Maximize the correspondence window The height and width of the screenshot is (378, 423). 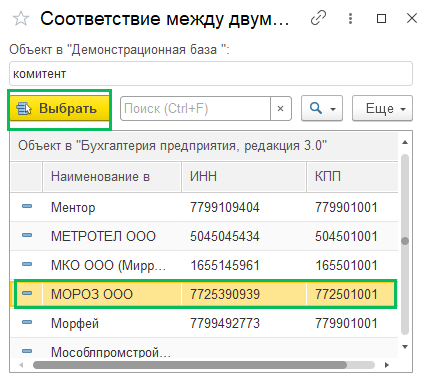tap(381, 18)
